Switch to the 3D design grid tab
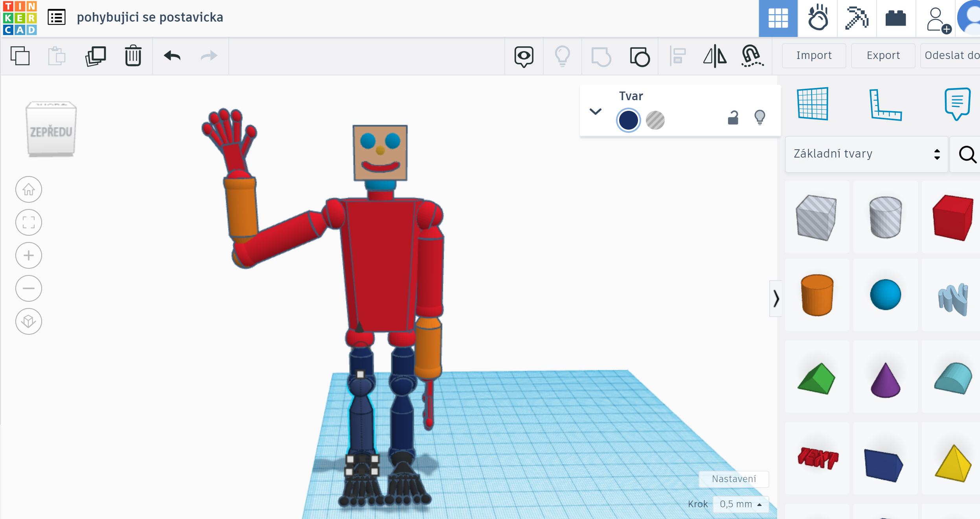Viewport: 980px width, 519px height. [x=778, y=18]
